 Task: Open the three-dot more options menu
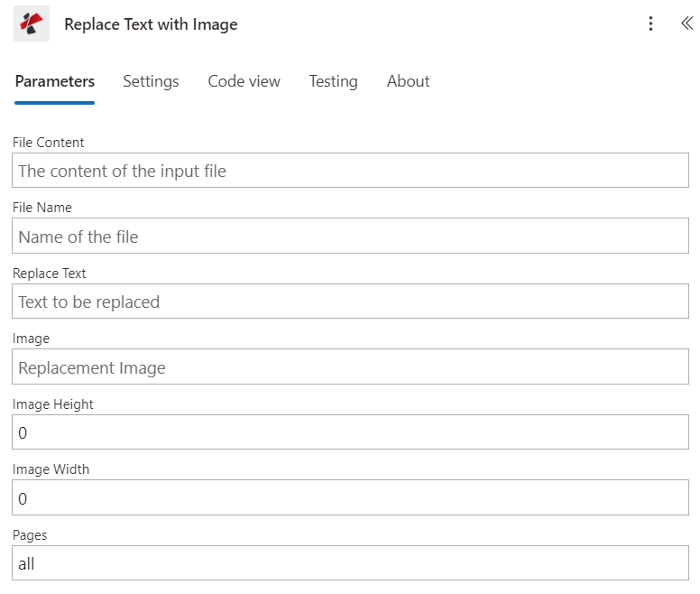(x=650, y=24)
